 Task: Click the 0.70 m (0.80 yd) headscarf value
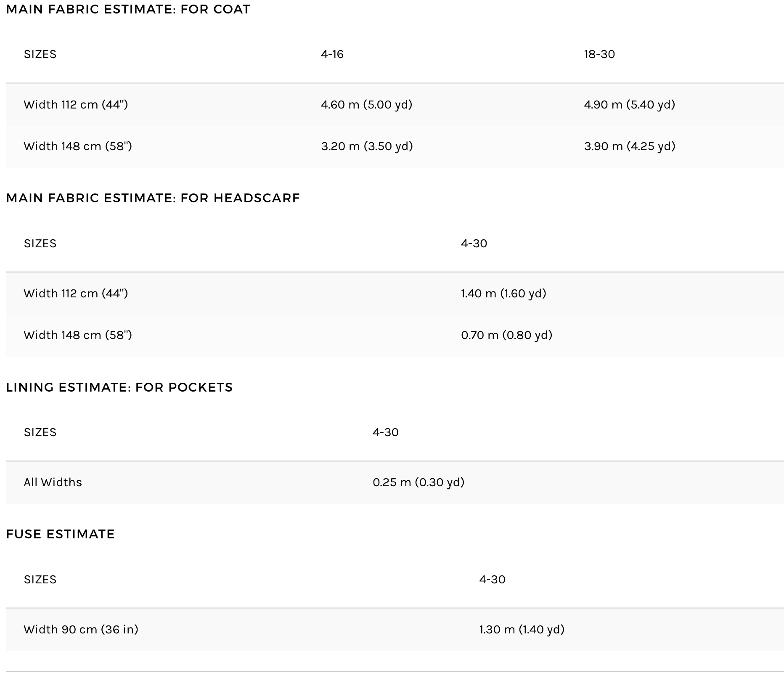click(x=506, y=335)
